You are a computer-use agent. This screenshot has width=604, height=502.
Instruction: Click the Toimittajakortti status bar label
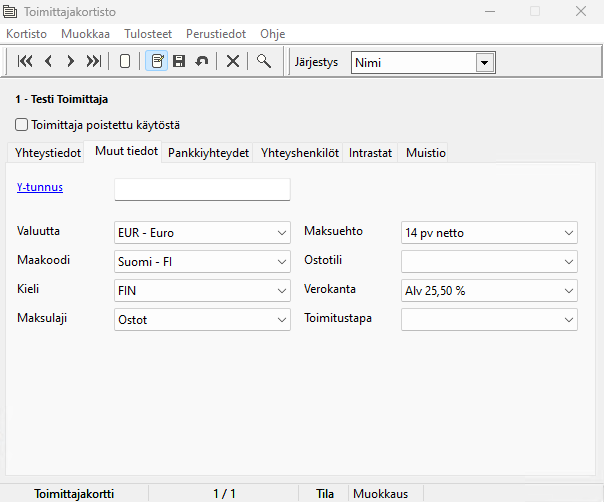click(74, 494)
